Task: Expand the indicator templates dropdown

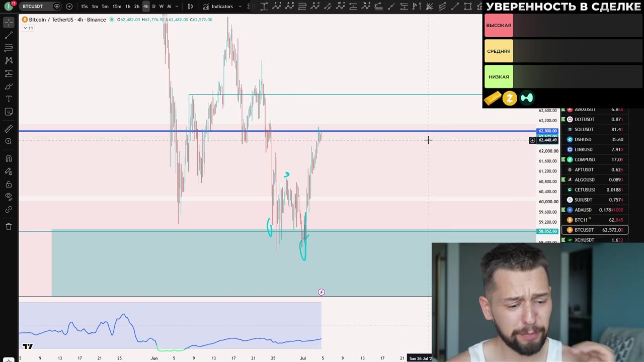Action: click(x=240, y=6)
